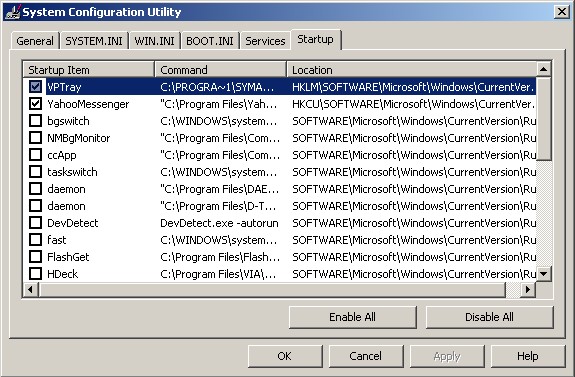Tick the FlashGet startup checkbox
The height and width of the screenshot is (377, 575).
35,257
